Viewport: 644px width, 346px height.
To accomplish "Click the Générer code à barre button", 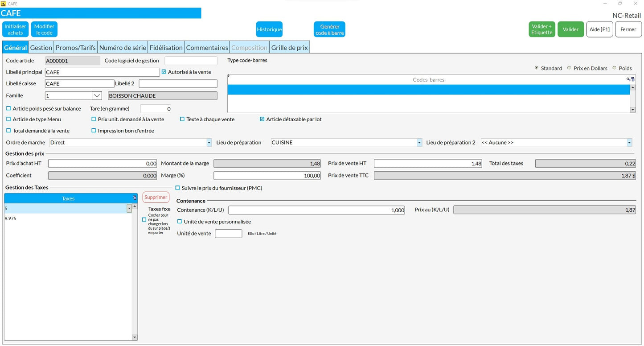I will pos(329,29).
